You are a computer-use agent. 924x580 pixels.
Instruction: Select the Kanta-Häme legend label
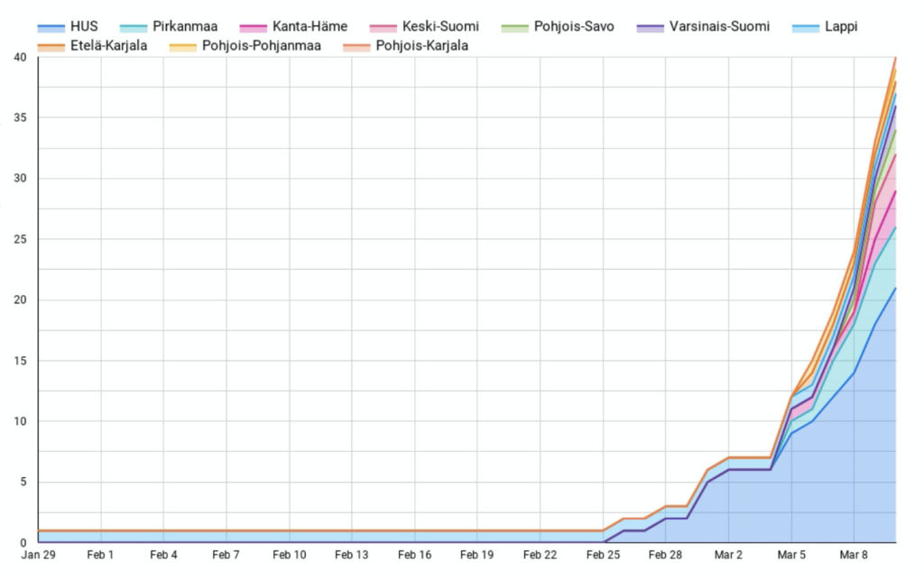click(x=310, y=26)
